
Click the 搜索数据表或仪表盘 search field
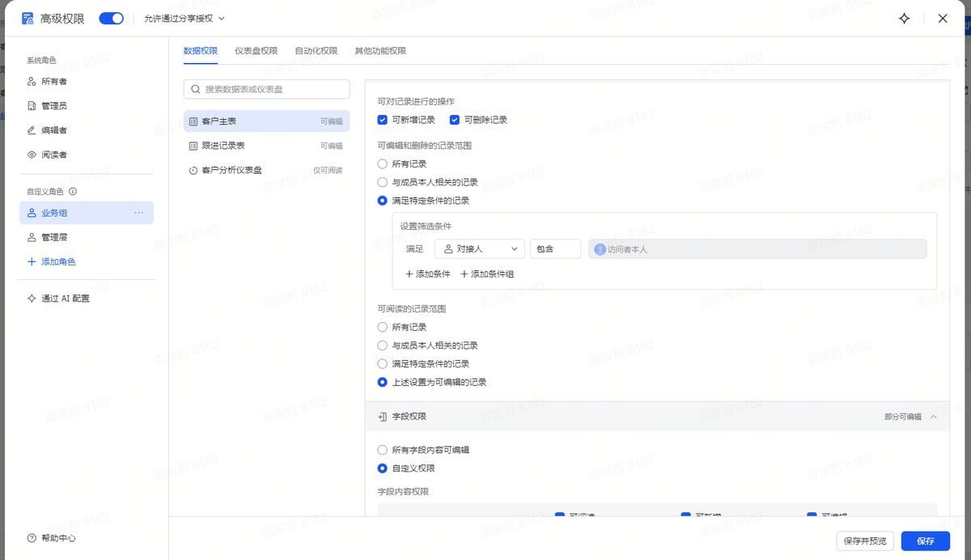pyautogui.click(x=267, y=89)
